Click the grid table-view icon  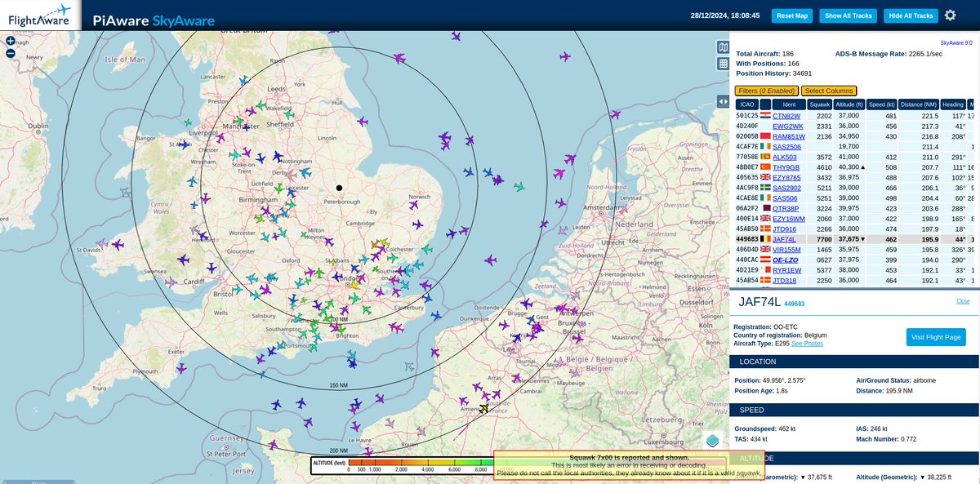tap(723, 64)
